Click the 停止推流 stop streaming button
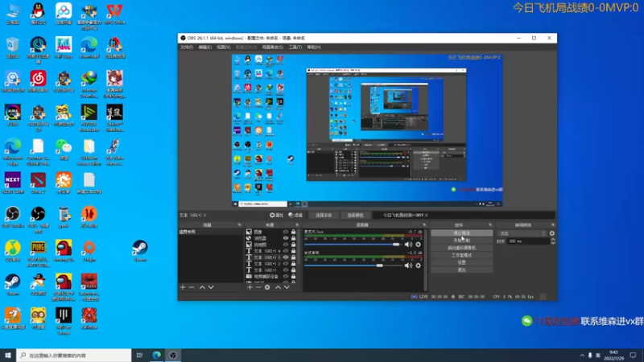The height and width of the screenshot is (362, 644). click(x=461, y=233)
